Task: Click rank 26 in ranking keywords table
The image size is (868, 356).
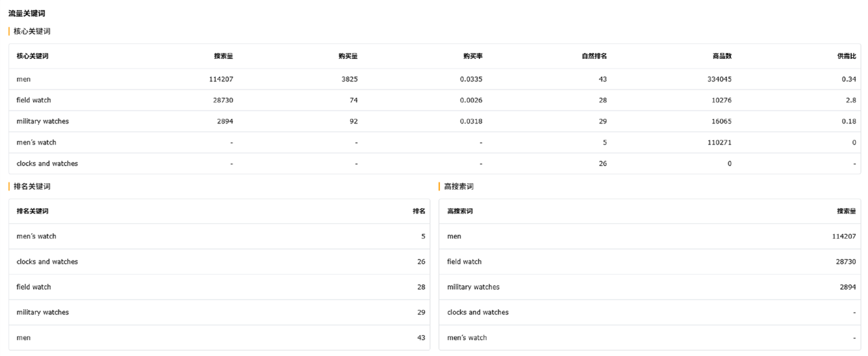Action: pyautogui.click(x=421, y=262)
